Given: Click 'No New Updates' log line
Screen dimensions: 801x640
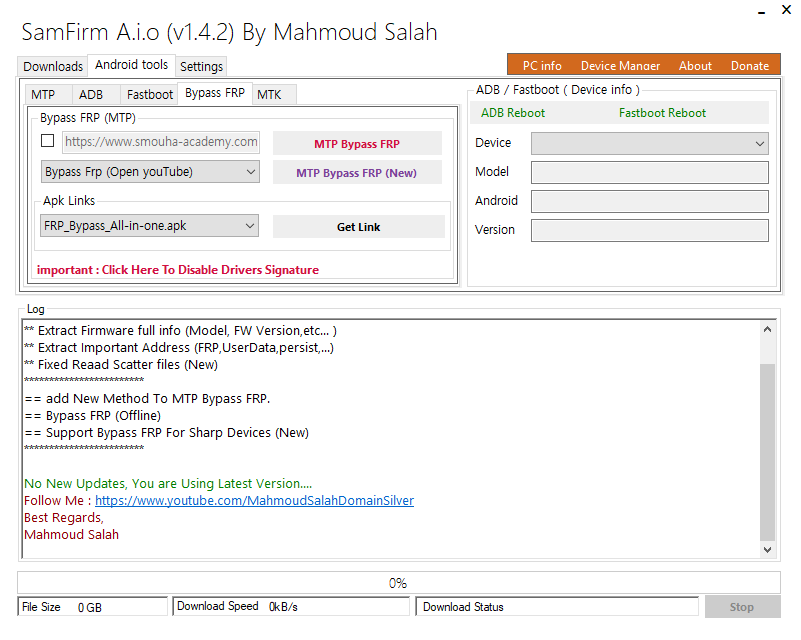Looking at the screenshot, I should [x=168, y=484].
